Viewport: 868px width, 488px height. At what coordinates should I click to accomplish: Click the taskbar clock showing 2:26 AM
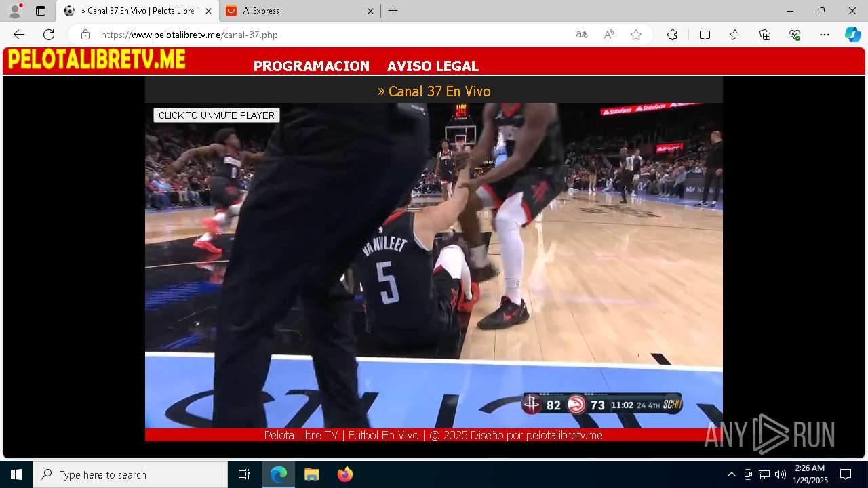pyautogui.click(x=810, y=474)
